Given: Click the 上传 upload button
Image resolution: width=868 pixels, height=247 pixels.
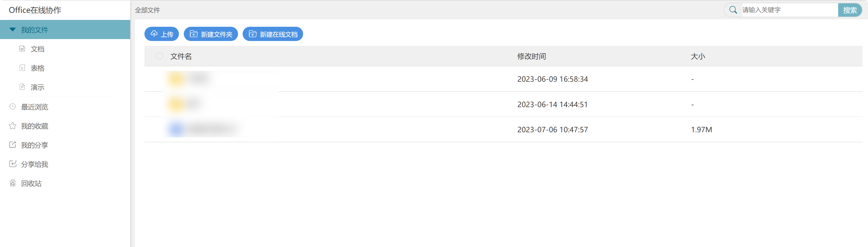Looking at the screenshot, I should 162,34.
